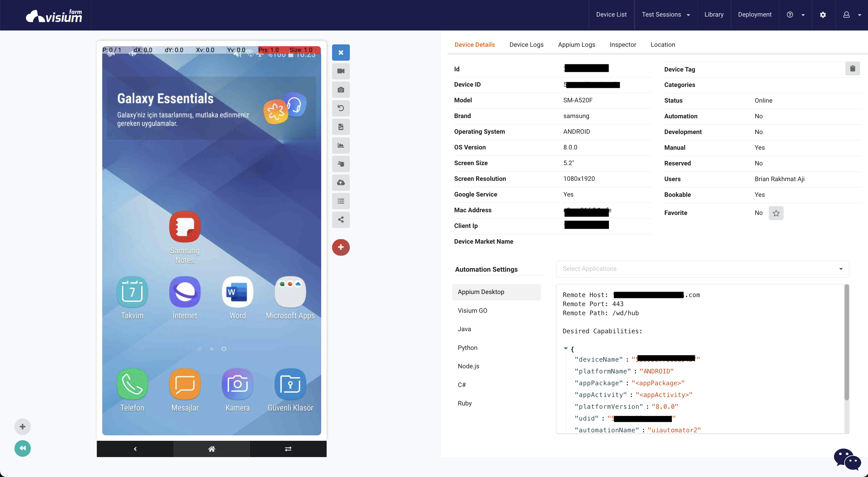Tap the Internet browser app icon
868x477 pixels.
click(x=185, y=292)
